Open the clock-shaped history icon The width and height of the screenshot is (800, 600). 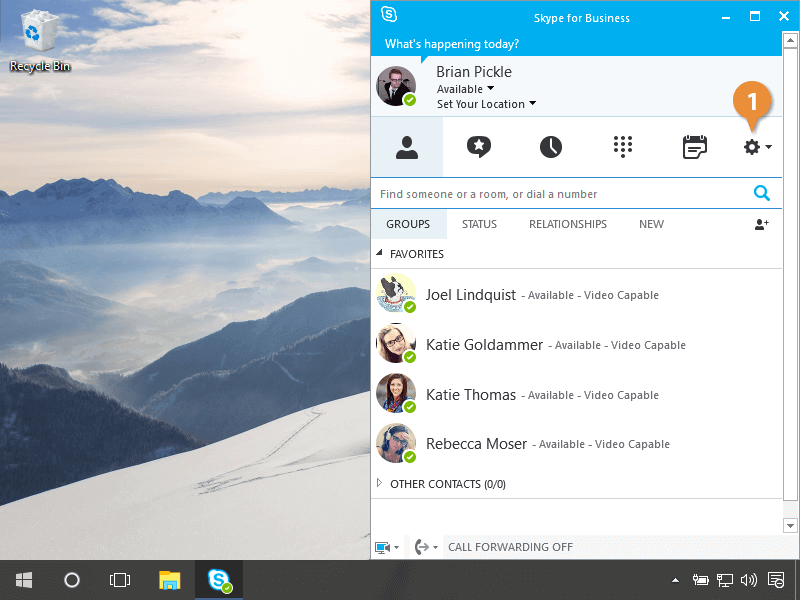coord(551,147)
